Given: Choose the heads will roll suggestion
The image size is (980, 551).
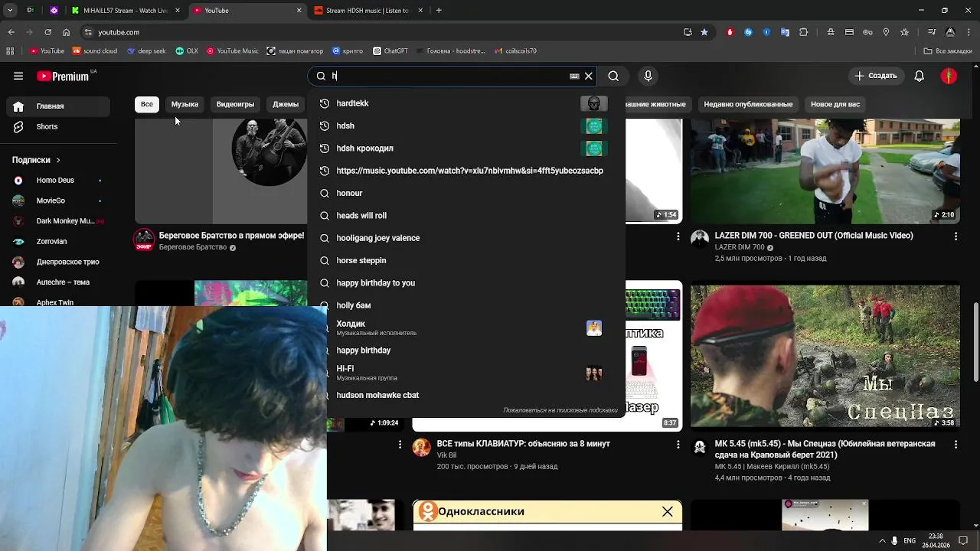Looking at the screenshot, I should pyautogui.click(x=465, y=216).
